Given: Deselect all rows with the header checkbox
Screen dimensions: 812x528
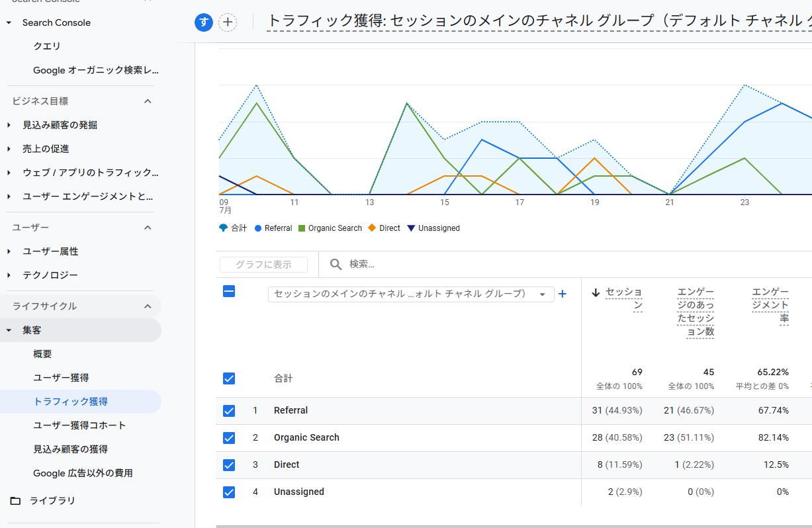Looking at the screenshot, I should pos(229,291).
